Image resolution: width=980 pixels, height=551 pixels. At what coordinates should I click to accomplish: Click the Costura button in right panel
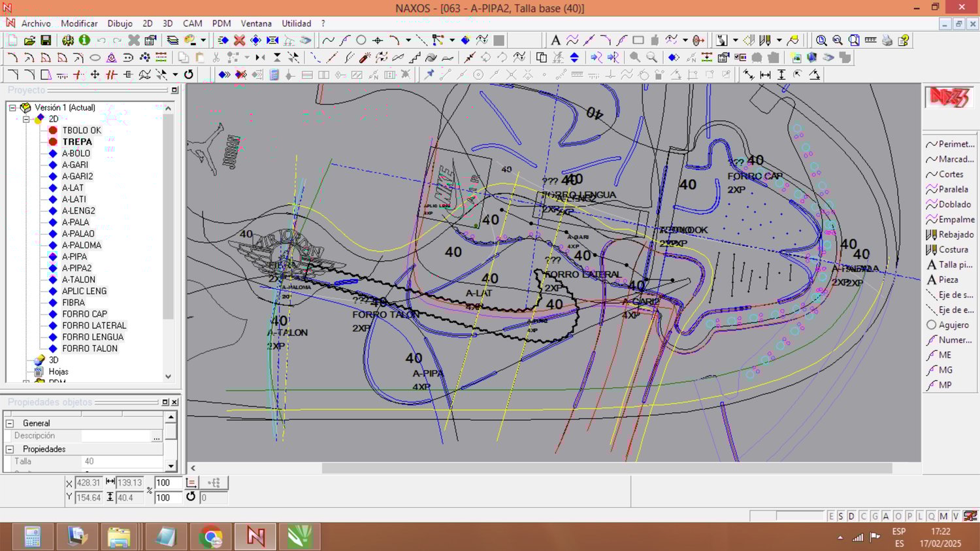pyautogui.click(x=953, y=250)
